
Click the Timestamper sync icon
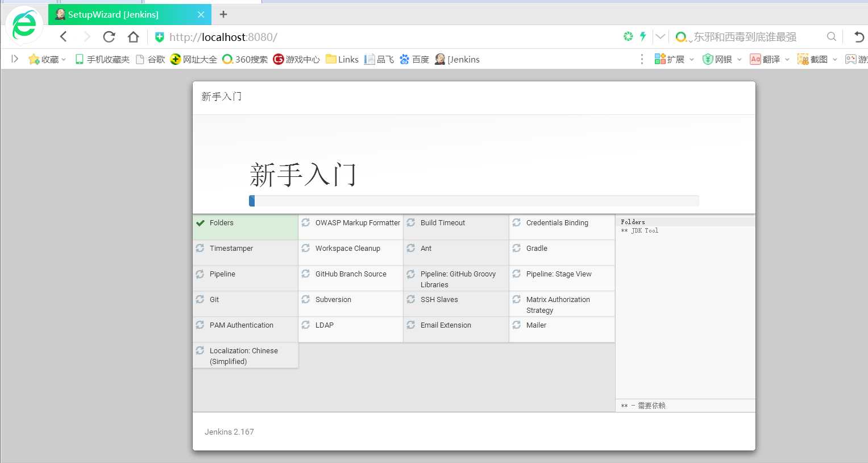click(200, 248)
